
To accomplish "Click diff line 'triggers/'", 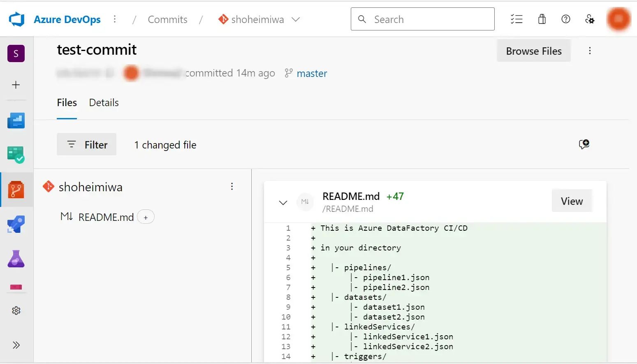I will (365, 357).
